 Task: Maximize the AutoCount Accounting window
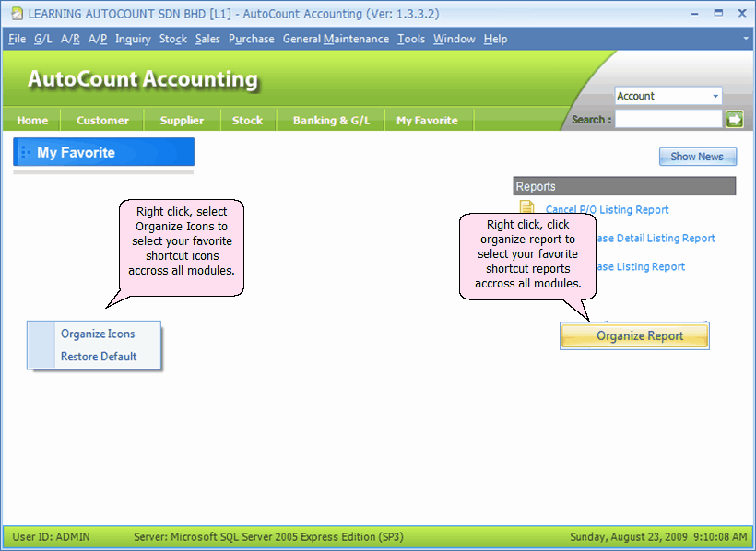(718, 14)
